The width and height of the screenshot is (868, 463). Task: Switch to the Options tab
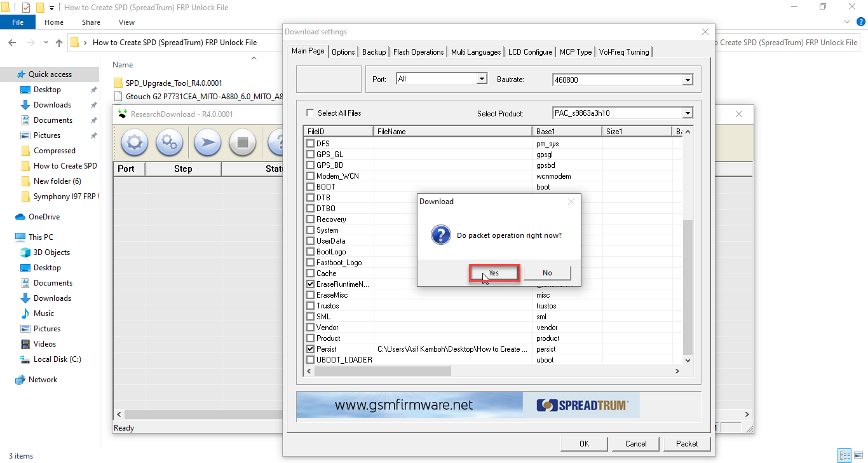click(343, 52)
